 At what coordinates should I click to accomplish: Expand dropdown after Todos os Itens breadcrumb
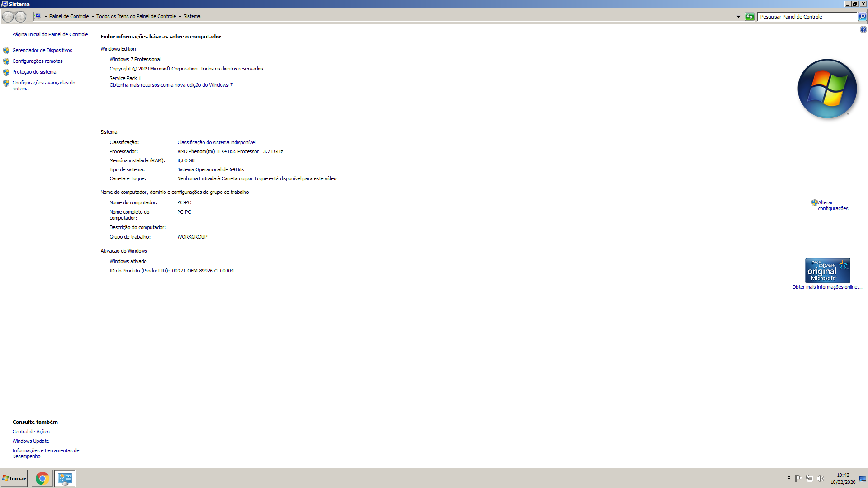tap(180, 17)
